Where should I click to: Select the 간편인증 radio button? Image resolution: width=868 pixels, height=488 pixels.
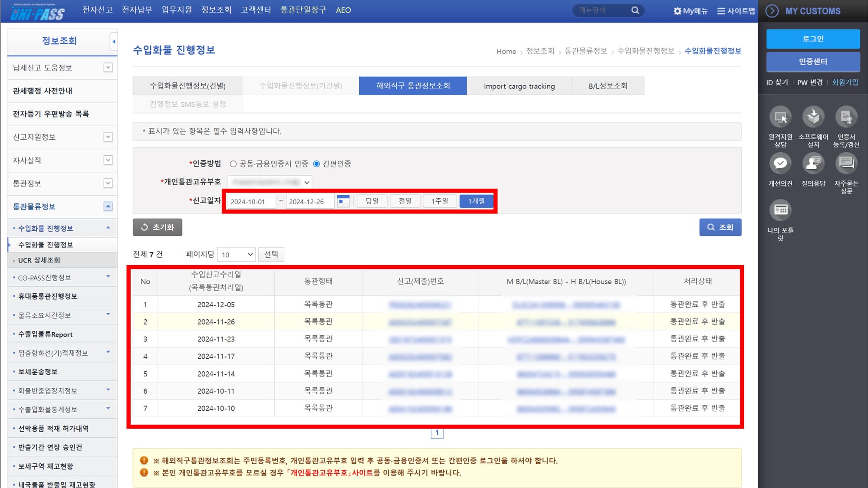coord(316,164)
